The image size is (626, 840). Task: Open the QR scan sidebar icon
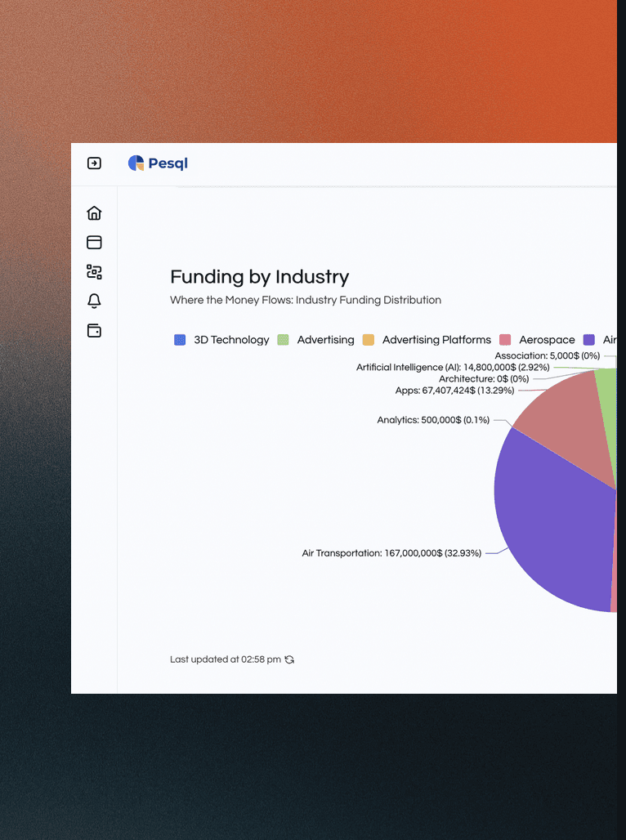(94, 271)
